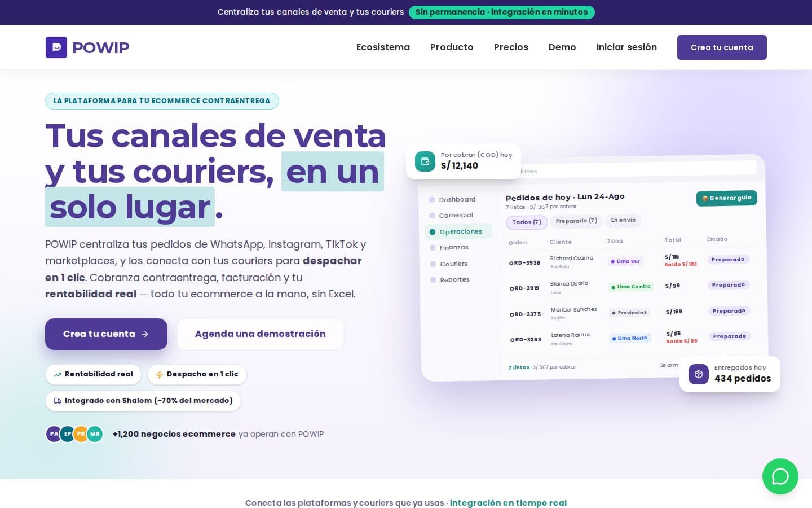The image size is (812, 508).
Task: Click the trend icon on Rentabilidad real
Action: tap(58, 374)
